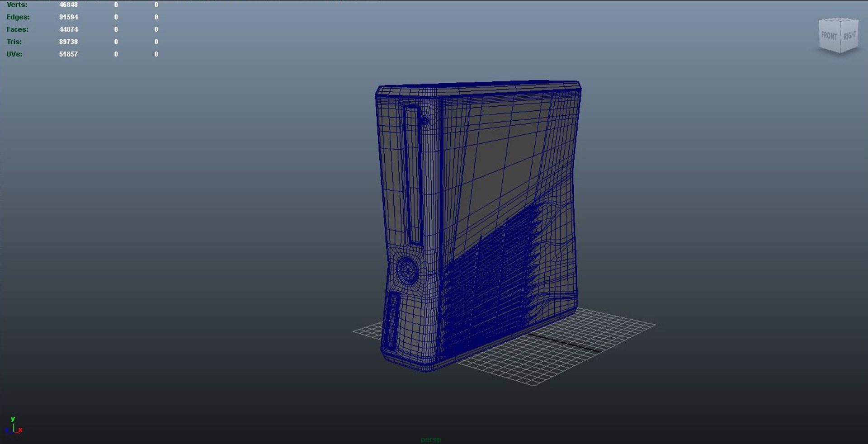Click the Edges: label in the HUD
The image size is (868, 444).
(x=18, y=17)
